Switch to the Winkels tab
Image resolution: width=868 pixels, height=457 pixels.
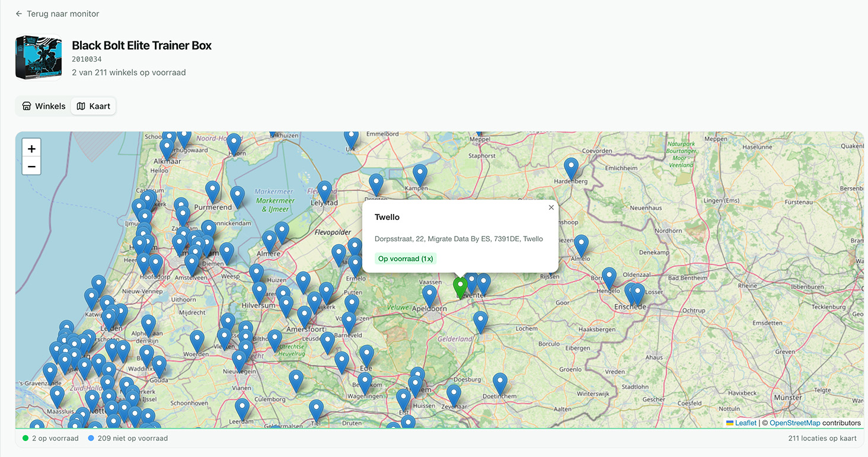pyautogui.click(x=44, y=106)
